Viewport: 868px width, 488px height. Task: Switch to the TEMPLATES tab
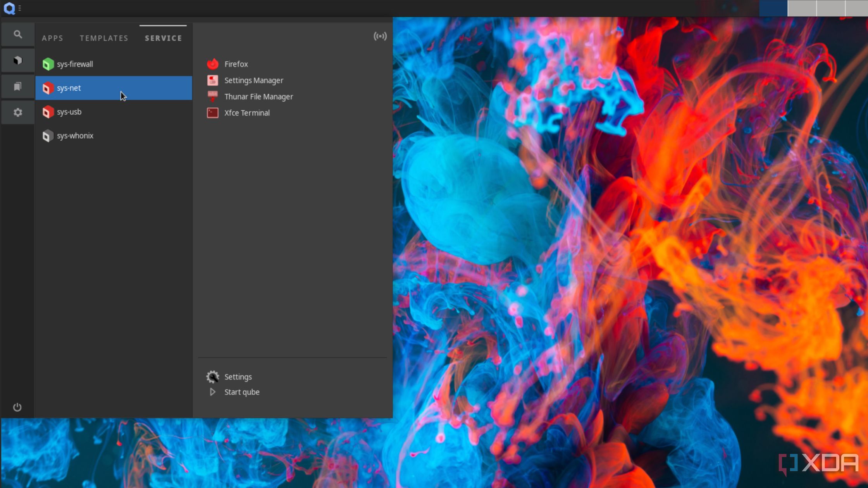coord(104,38)
